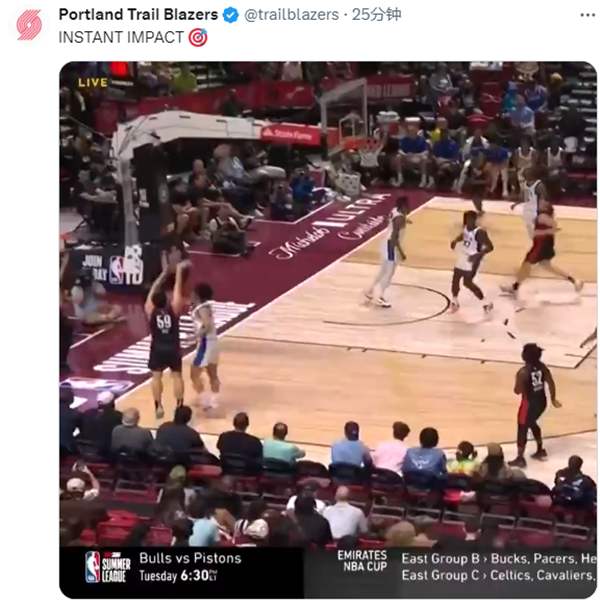Open the three-dot more options menu
Screen dimensions: 600x602
(x=587, y=15)
